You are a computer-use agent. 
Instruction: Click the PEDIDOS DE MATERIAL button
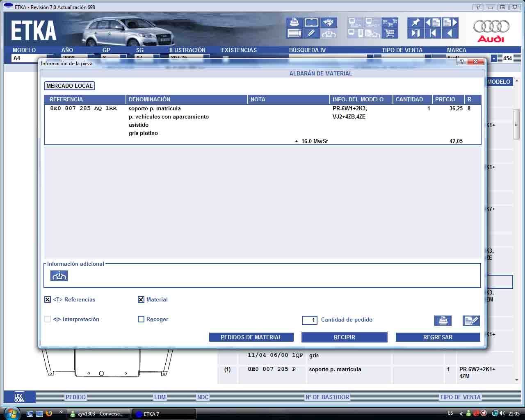pos(251,337)
